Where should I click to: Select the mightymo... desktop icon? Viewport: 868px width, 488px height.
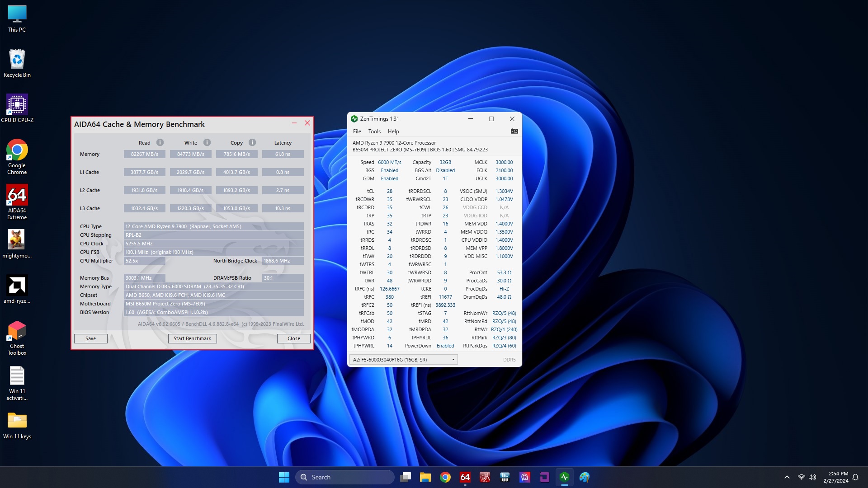17,244
